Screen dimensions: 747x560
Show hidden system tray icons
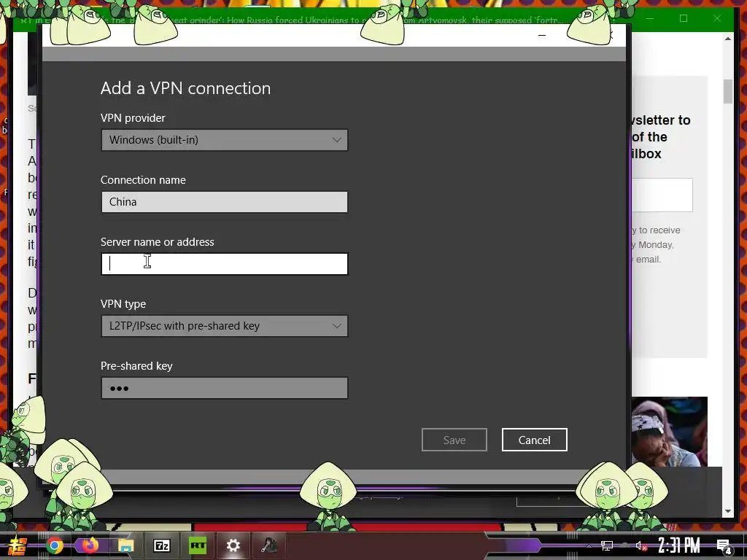tap(589, 546)
